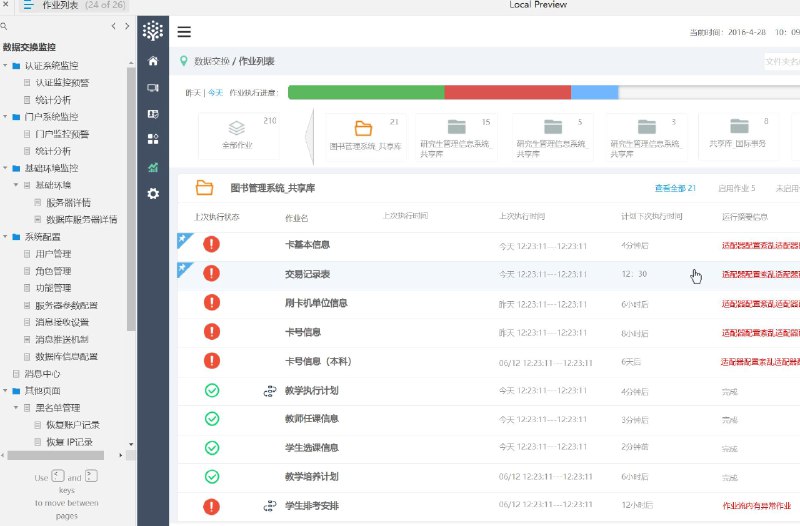Click 作业池内有异常作业 error message
The height and width of the screenshot is (526, 800).
pos(757,506)
